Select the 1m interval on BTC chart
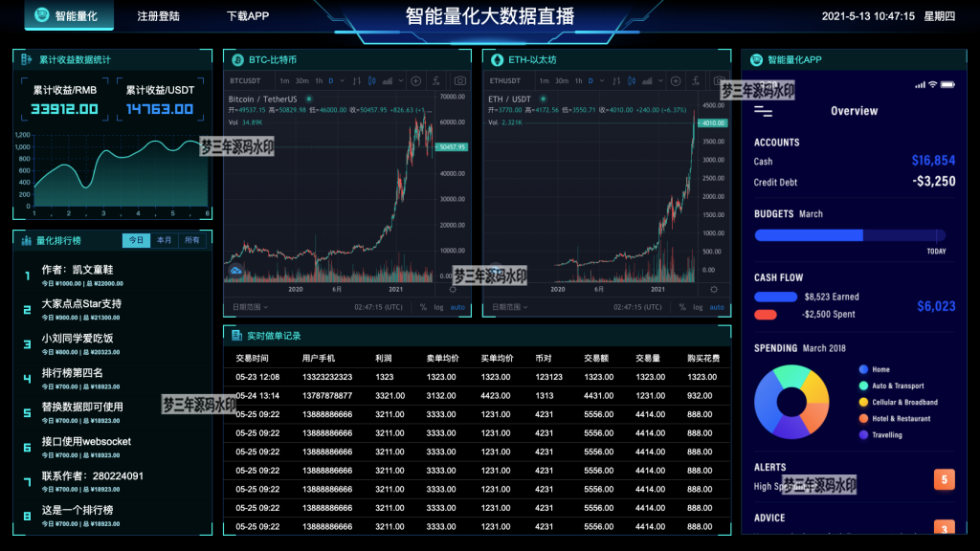Screen dimensions: 980x551 tap(284, 80)
